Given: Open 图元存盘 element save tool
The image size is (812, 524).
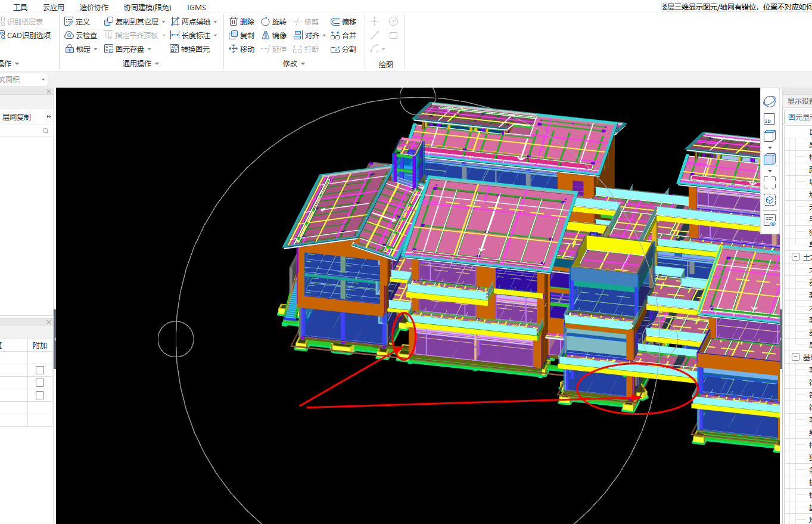Looking at the screenshot, I should pyautogui.click(x=125, y=49).
